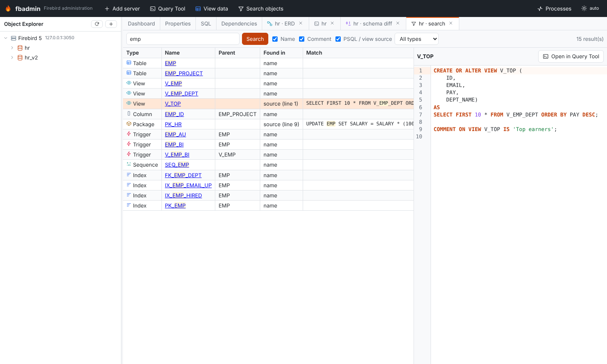Toggle the Name search checkbox
607x364 pixels.
[275, 39]
